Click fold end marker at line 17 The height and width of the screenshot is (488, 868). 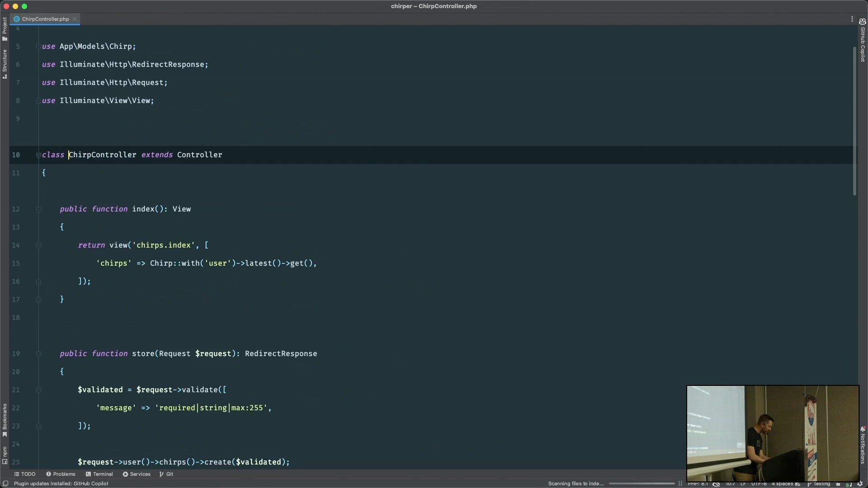[38, 300]
